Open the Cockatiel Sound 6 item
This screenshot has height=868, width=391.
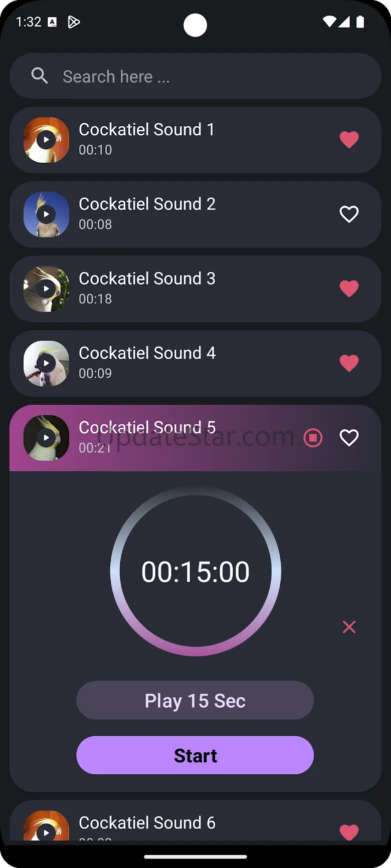(x=195, y=821)
